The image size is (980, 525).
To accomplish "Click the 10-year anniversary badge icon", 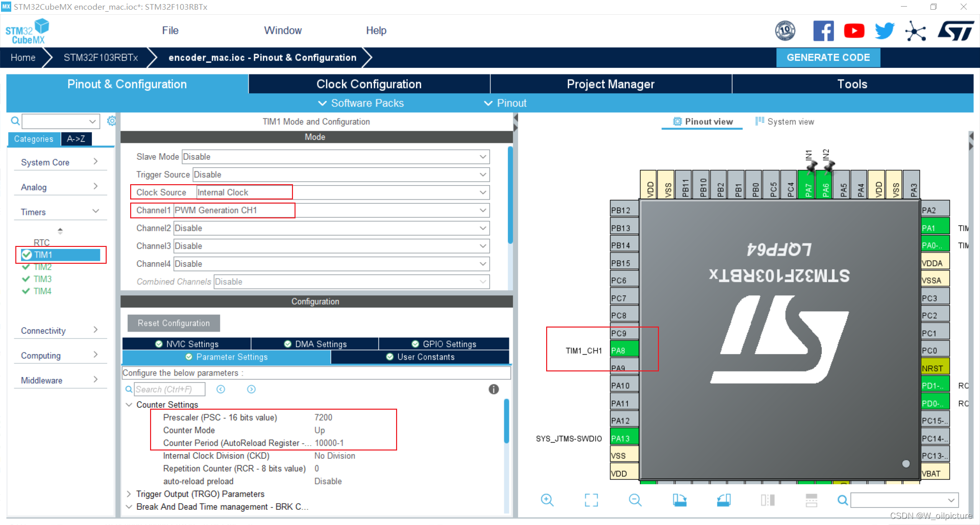I will pyautogui.click(x=785, y=31).
